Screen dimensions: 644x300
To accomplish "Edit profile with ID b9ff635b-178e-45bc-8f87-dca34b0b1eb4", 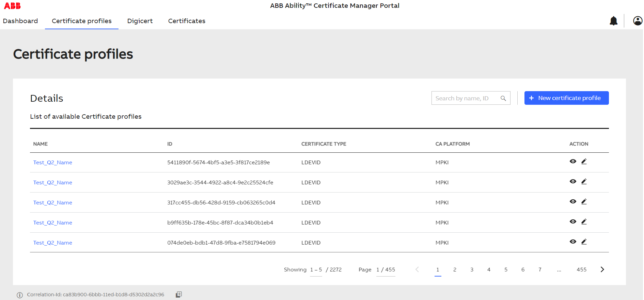I will click(584, 221).
